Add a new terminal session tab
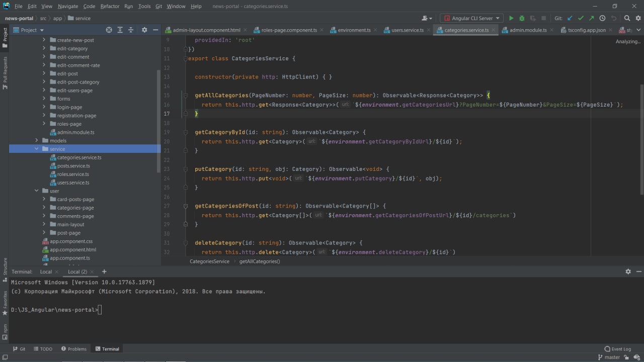This screenshot has height=362, width=644. click(104, 271)
